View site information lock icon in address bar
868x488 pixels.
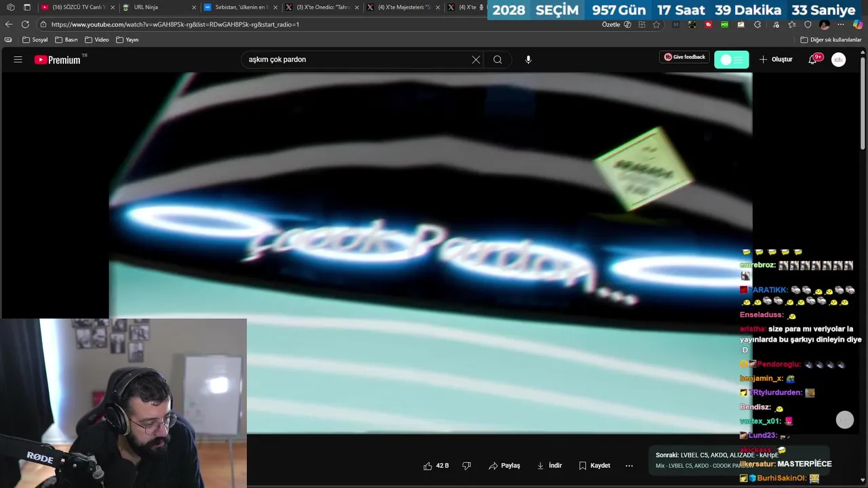point(43,24)
